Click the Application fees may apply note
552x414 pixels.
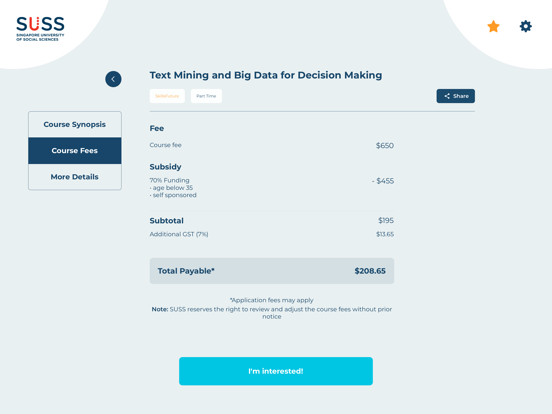pos(272,300)
